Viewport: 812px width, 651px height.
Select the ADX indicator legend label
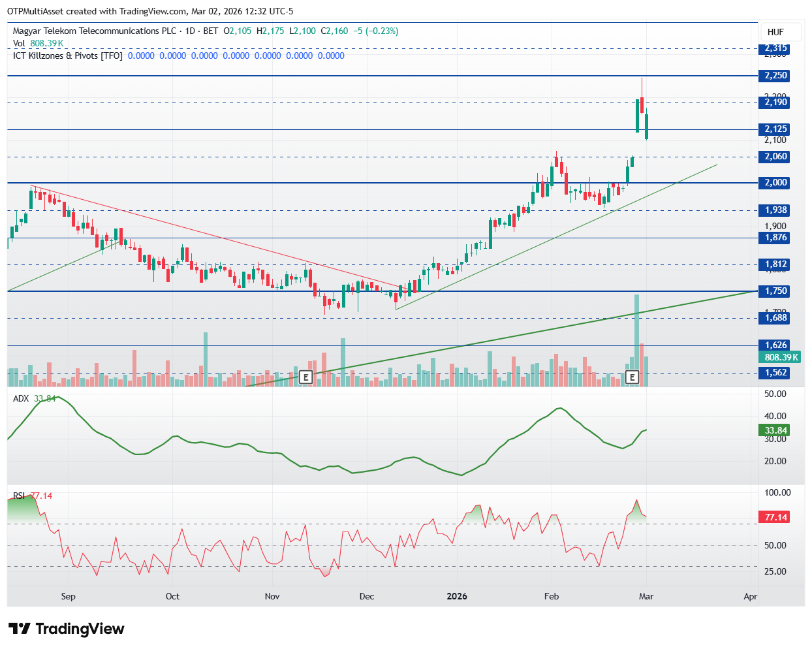[x=21, y=398]
